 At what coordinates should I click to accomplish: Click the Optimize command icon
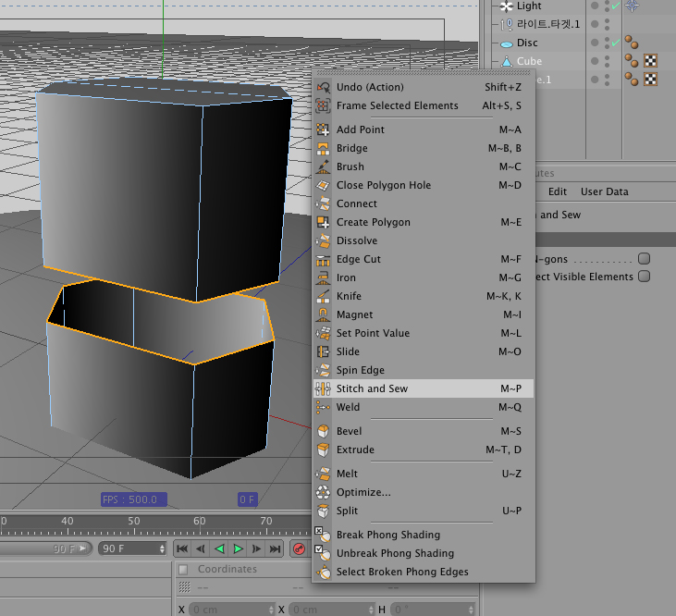323,492
